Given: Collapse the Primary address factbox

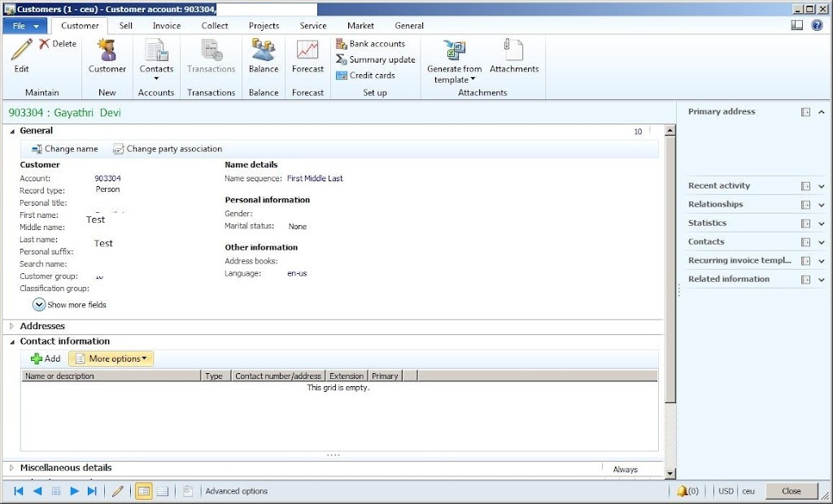Looking at the screenshot, I should [x=822, y=112].
